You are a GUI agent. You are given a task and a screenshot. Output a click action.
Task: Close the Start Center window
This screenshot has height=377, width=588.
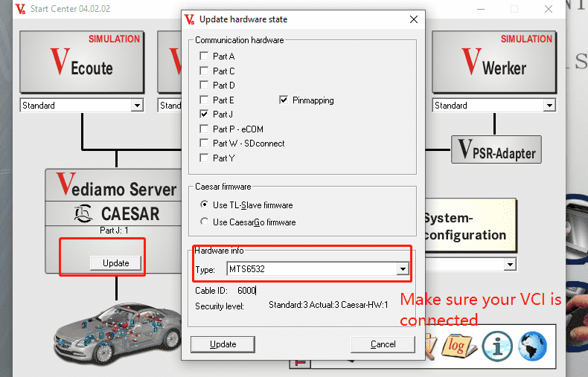click(x=549, y=9)
